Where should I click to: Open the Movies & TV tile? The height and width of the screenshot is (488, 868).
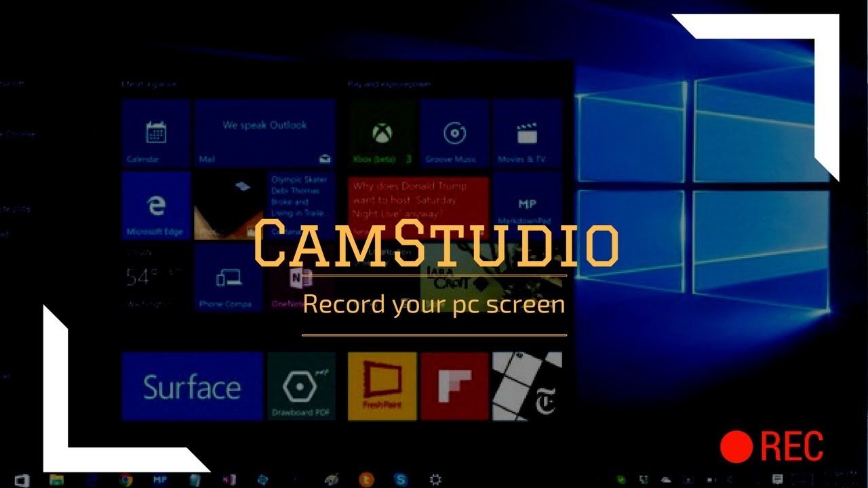coord(528,133)
